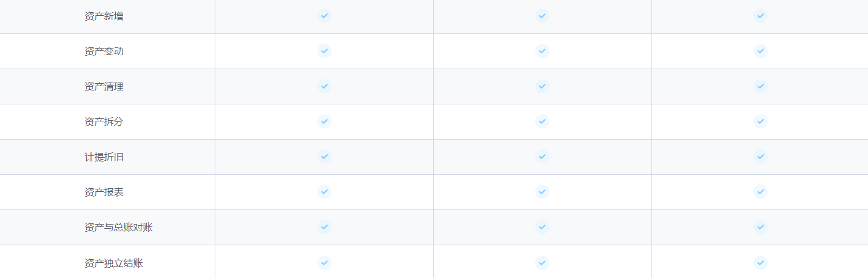Click the second-column checkmark in the 计提折旧 row
Screen dimensions: 868x278
(542, 157)
